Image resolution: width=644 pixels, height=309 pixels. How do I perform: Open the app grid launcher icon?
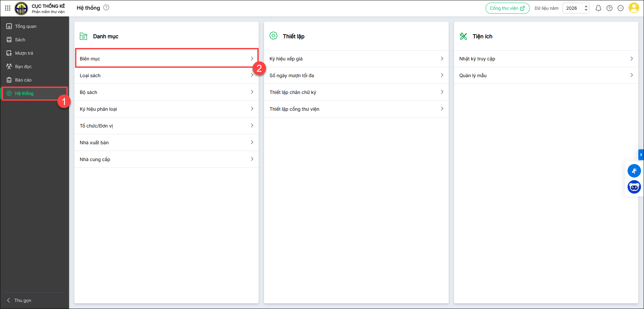pyautogui.click(x=7, y=8)
